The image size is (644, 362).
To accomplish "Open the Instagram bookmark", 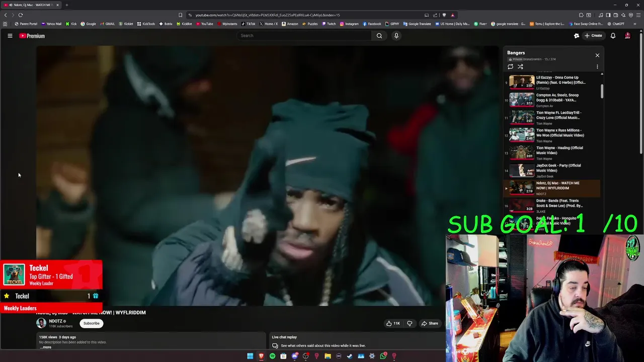I will coord(349,24).
